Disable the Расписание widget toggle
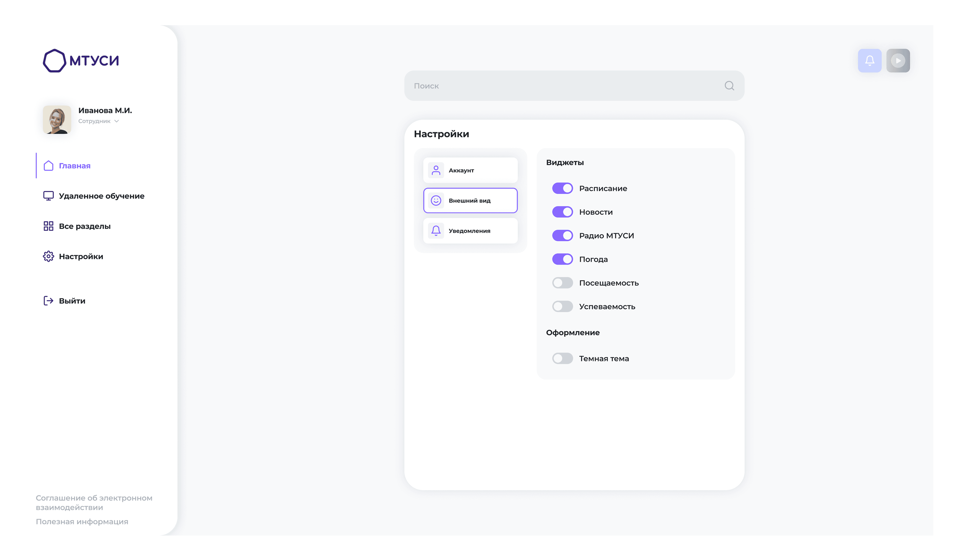960x560 pixels. [x=562, y=188]
